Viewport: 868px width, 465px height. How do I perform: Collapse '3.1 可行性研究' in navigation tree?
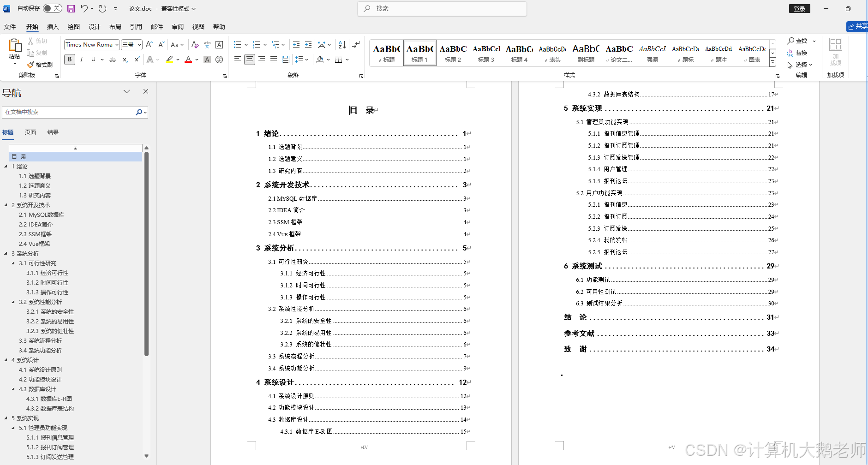click(x=13, y=263)
